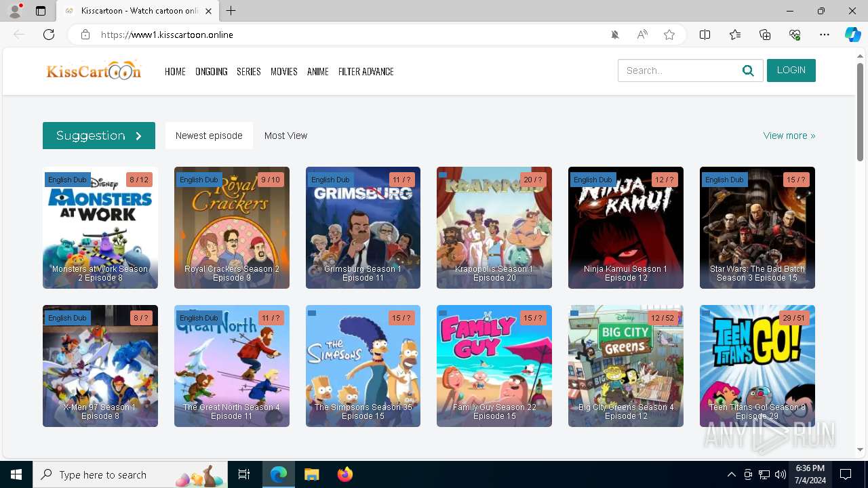Add this page to favorites
Image resolution: width=868 pixels, height=488 pixels.
(669, 35)
